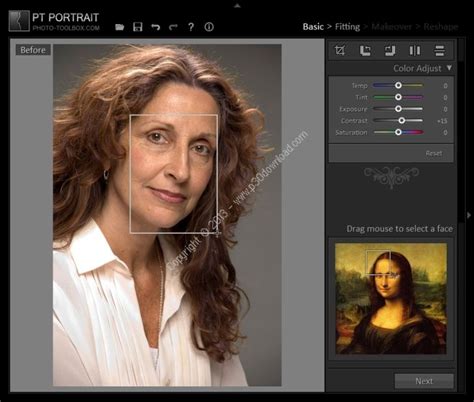Click the Contrast slider handle

pyautogui.click(x=402, y=120)
